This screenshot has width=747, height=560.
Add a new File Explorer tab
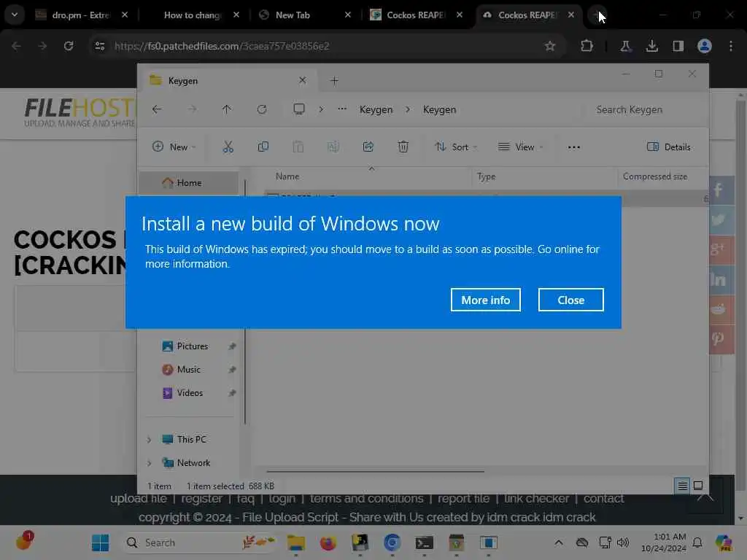334,80
